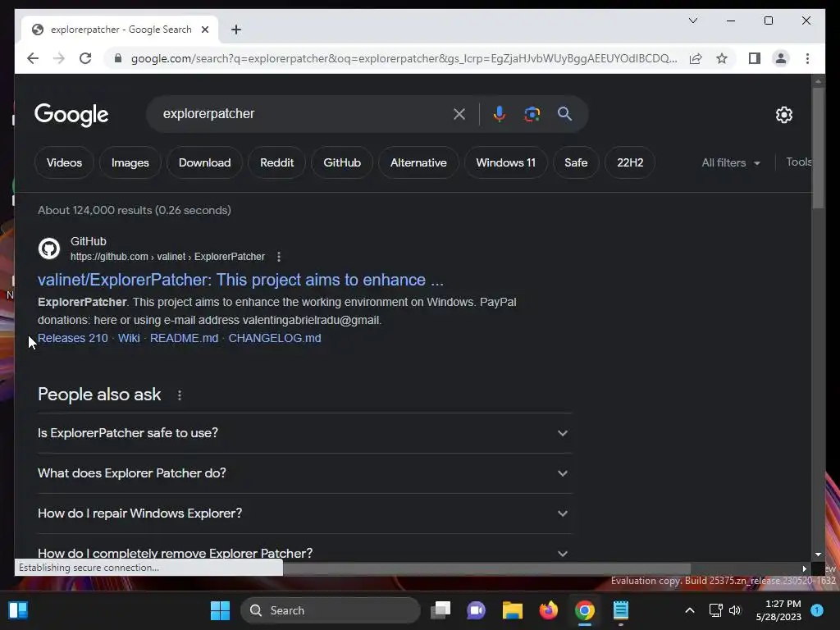Image resolution: width=840 pixels, height=630 pixels.
Task: Open the Chrome three-dot menu
Action: click(x=807, y=58)
